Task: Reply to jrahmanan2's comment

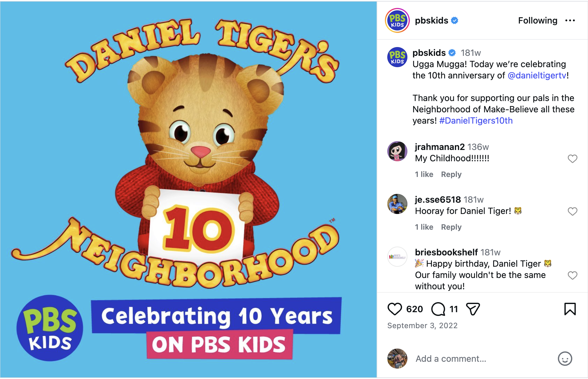Action: click(x=451, y=174)
